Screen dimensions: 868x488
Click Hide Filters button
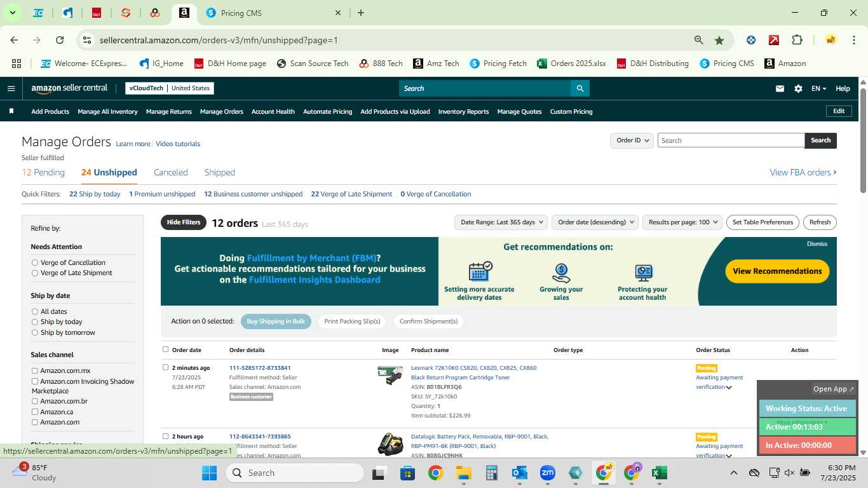tap(184, 222)
